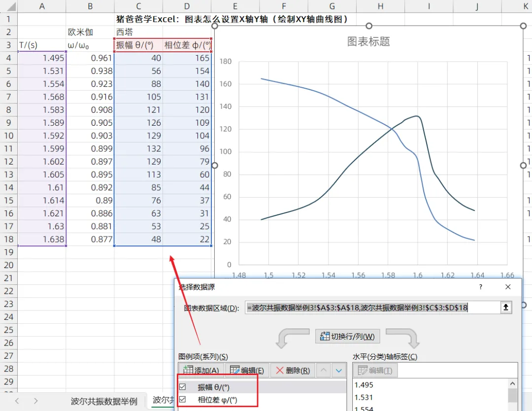Add a new legend series
Viewport: 532px width, 411px height.
(201, 370)
